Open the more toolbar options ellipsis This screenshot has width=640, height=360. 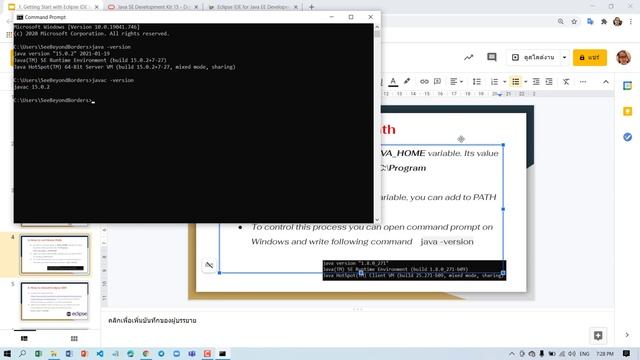583,82
